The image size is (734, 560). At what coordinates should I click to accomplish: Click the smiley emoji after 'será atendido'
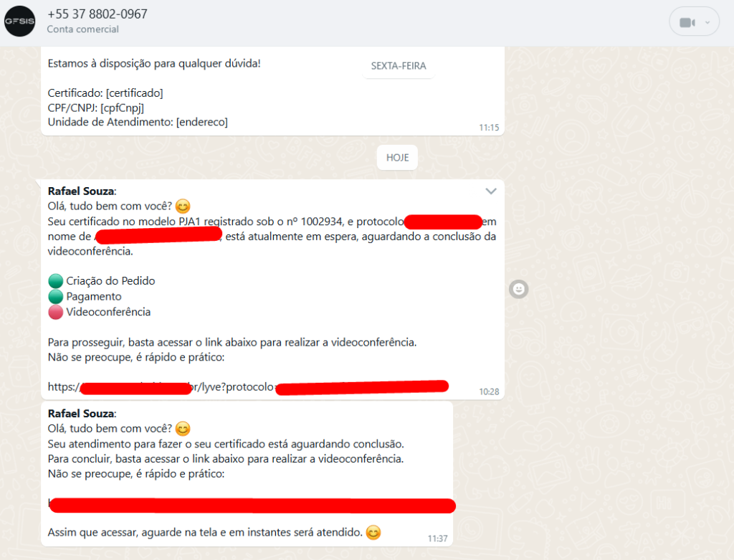373,533
